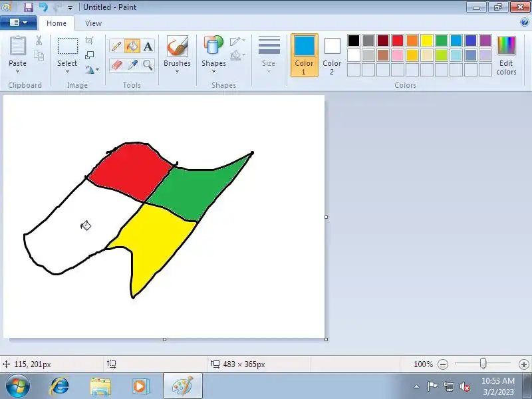Viewport: 532px width, 399px height.
Task: Open the Paint application menu button
Action: point(19,23)
